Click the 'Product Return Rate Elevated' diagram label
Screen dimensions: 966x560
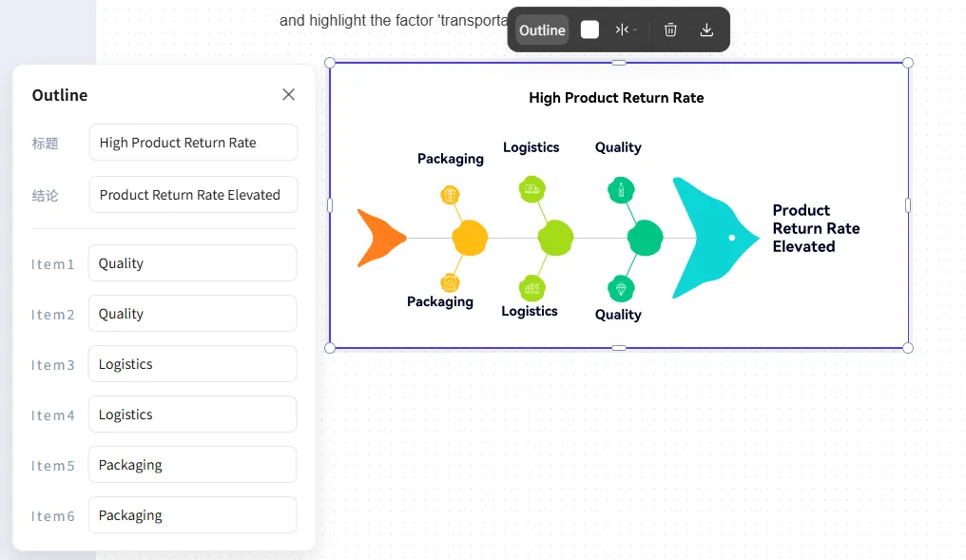816,228
